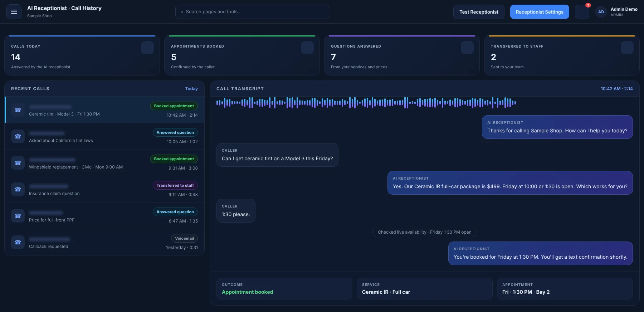Select Windshield replacement Civic call row
644x312 pixels.
click(104, 163)
